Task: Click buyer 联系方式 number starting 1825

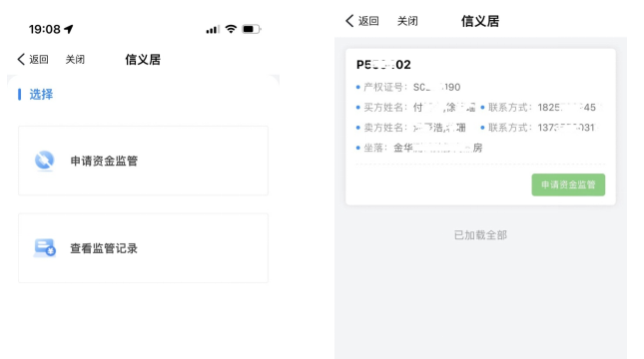Action: [x=567, y=108]
